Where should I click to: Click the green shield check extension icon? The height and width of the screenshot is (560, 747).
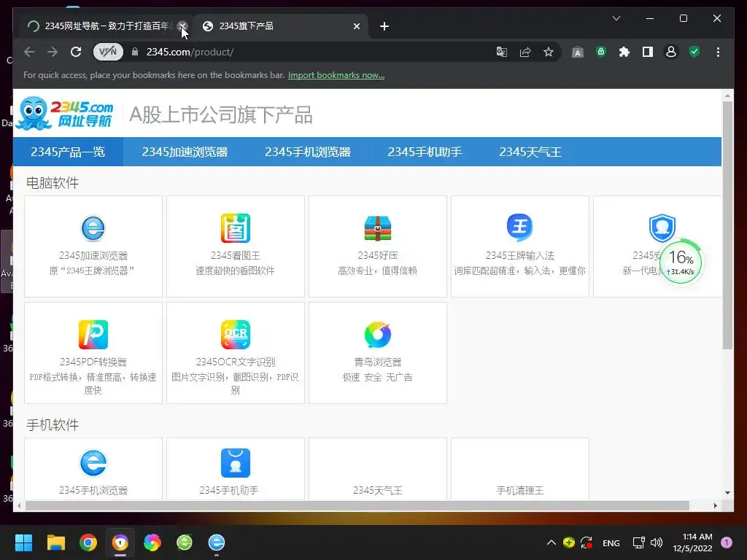pyautogui.click(x=694, y=52)
